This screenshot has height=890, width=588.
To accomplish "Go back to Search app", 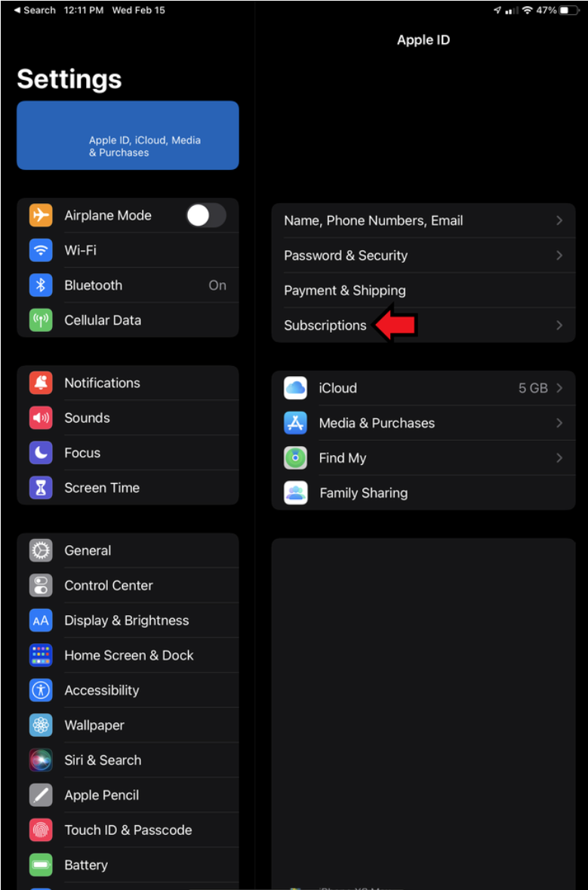I will tap(35, 11).
